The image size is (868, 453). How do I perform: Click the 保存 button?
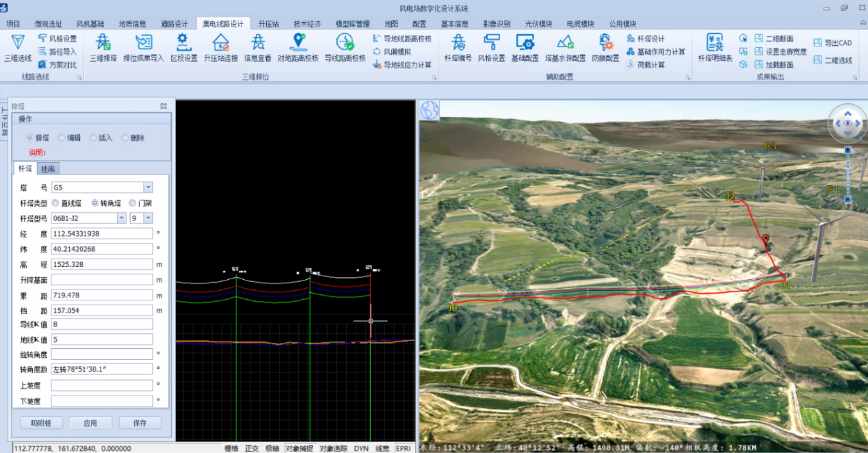point(140,423)
